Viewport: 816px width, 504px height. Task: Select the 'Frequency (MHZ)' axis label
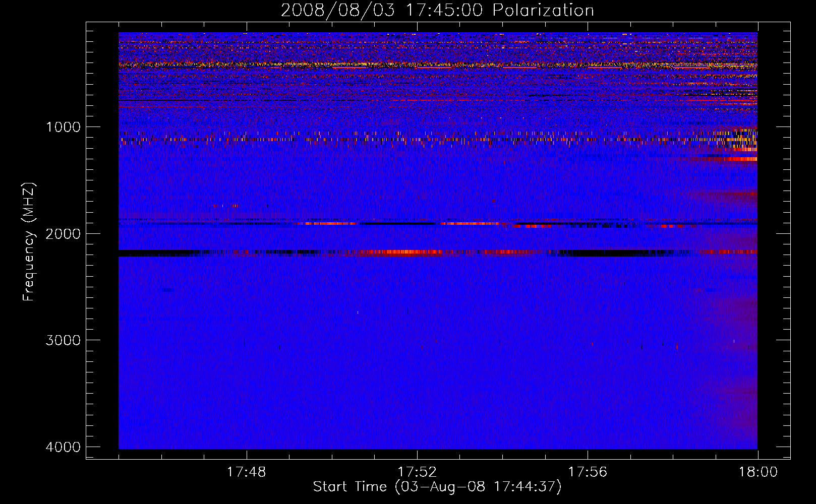[29, 241]
